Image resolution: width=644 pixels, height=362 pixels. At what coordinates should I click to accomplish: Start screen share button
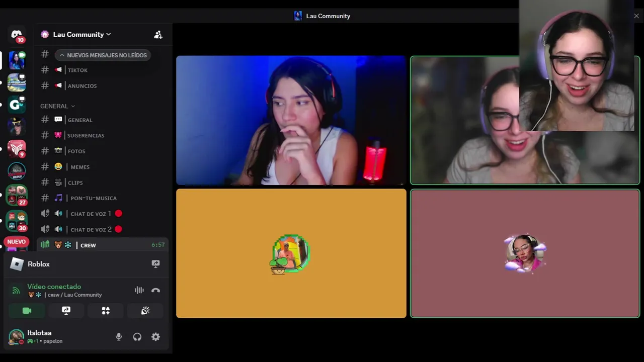coord(66,311)
